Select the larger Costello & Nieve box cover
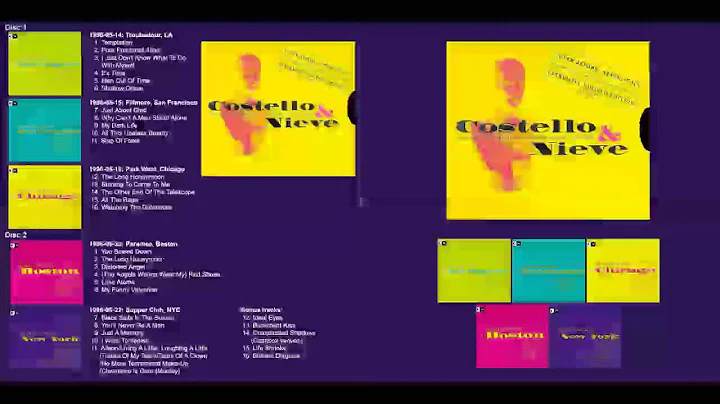Viewport: 720px width, 404px height. point(548,130)
